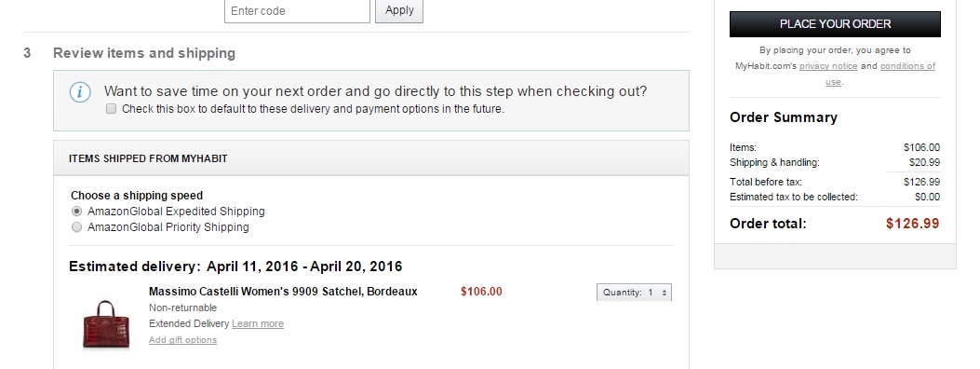Click the Review items and shipping heading
Screen dimensions: 980x369
[x=144, y=53]
